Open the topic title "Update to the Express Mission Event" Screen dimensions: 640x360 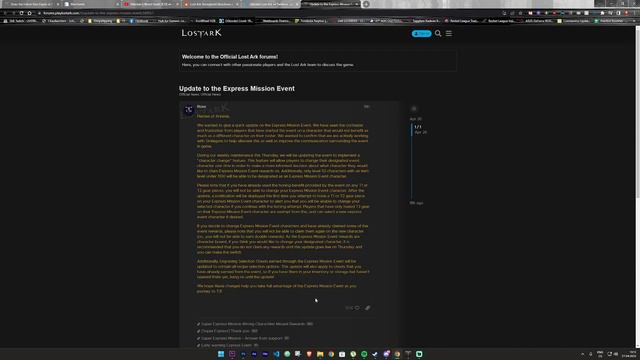pyautogui.click(x=237, y=88)
